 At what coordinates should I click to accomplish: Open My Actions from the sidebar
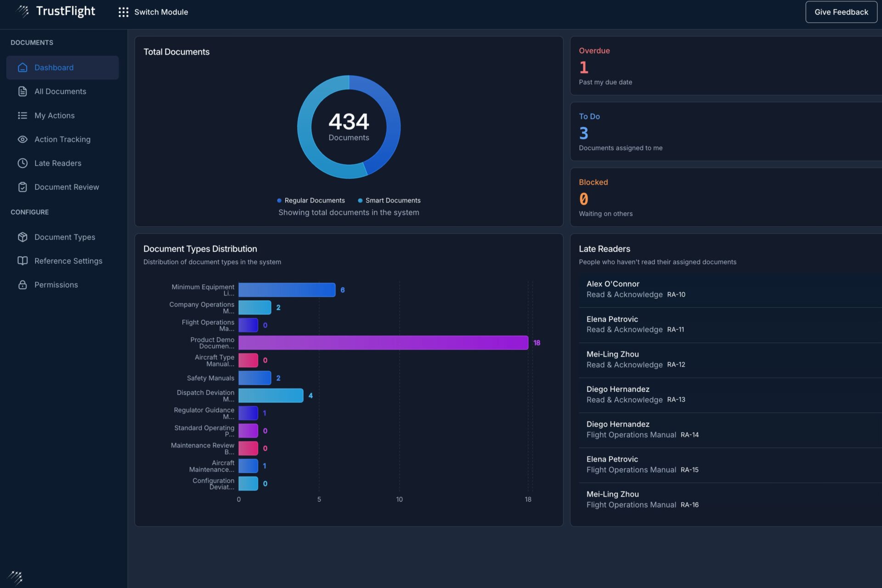pos(54,115)
